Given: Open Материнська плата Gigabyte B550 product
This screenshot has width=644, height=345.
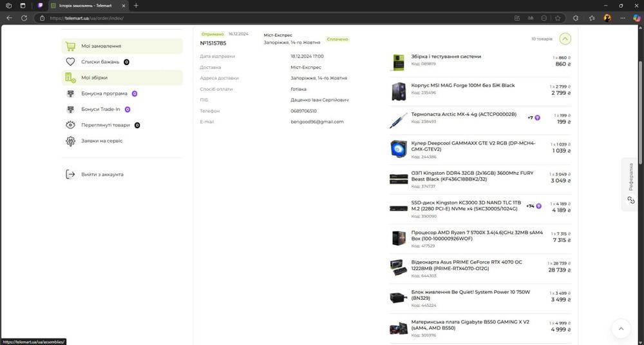Looking at the screenshot, I should tap(470, 325).
